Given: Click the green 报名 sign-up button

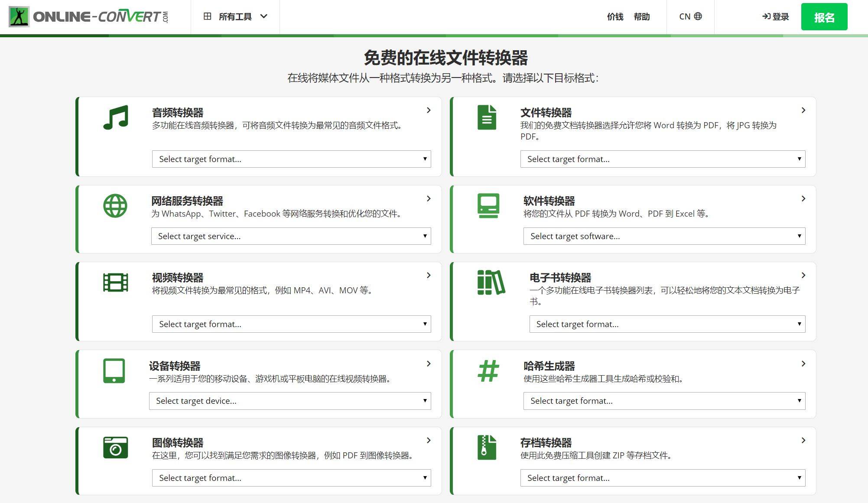Looking at the screenshot, I should (824, 17).
